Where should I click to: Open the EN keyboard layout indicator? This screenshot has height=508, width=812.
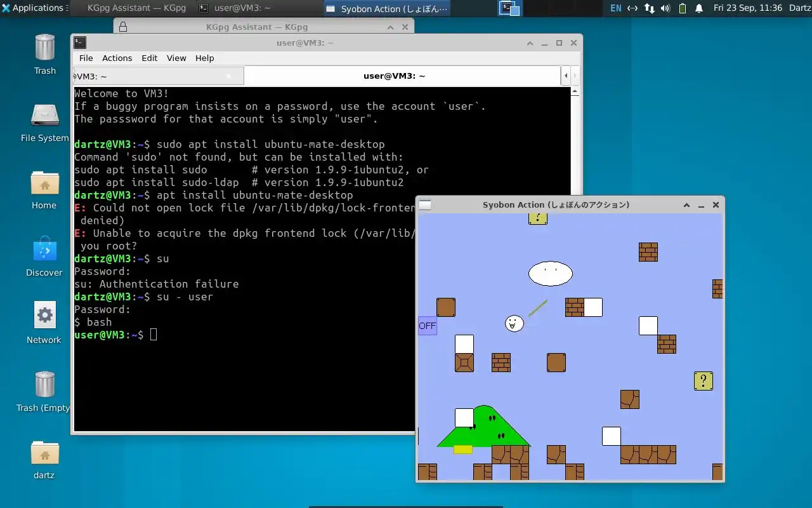point(616,8)
